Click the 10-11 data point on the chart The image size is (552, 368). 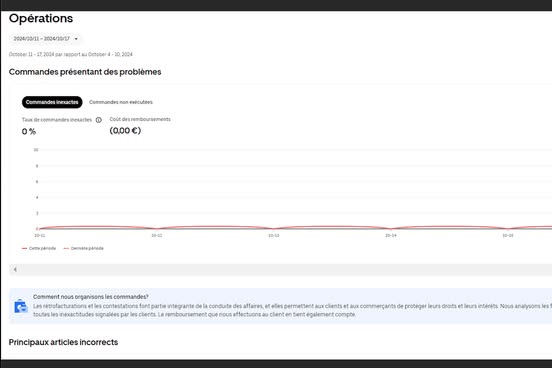pyautogui.click(x=40, y=229)
